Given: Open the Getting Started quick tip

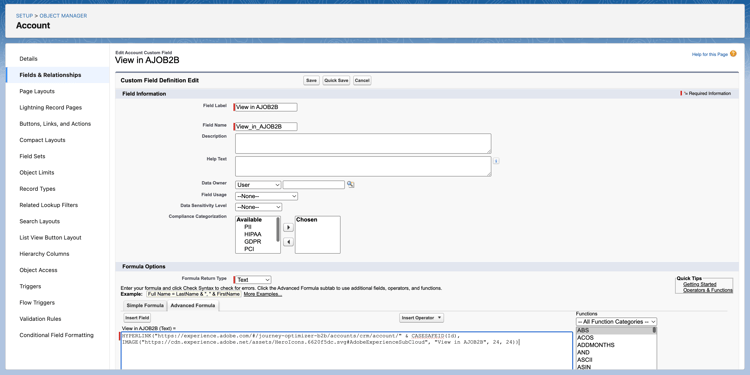Looking at the screenshot, I should (x=699, y=285).
